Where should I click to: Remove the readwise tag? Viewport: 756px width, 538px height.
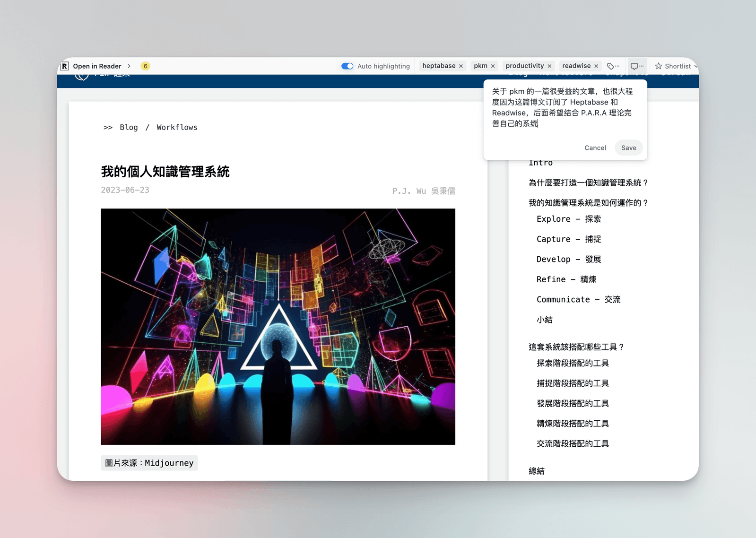(596, 66)
